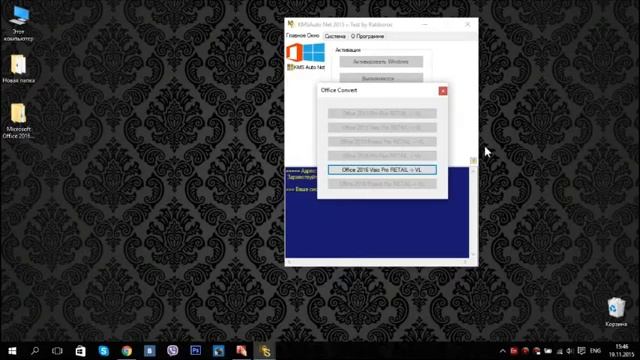Viewport: 640px width, 360px height.
Task: Open Этот компьютер desktop icon
Action: point(18,23)
